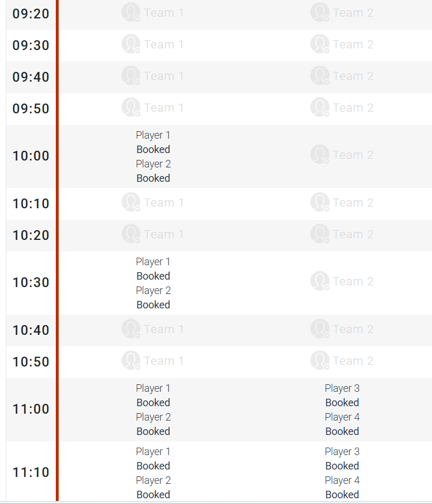The width and height of the screenshot is (432, 504).
Task: Choose the Team 1 label at 09:50
Action: (x=163, y=108)
